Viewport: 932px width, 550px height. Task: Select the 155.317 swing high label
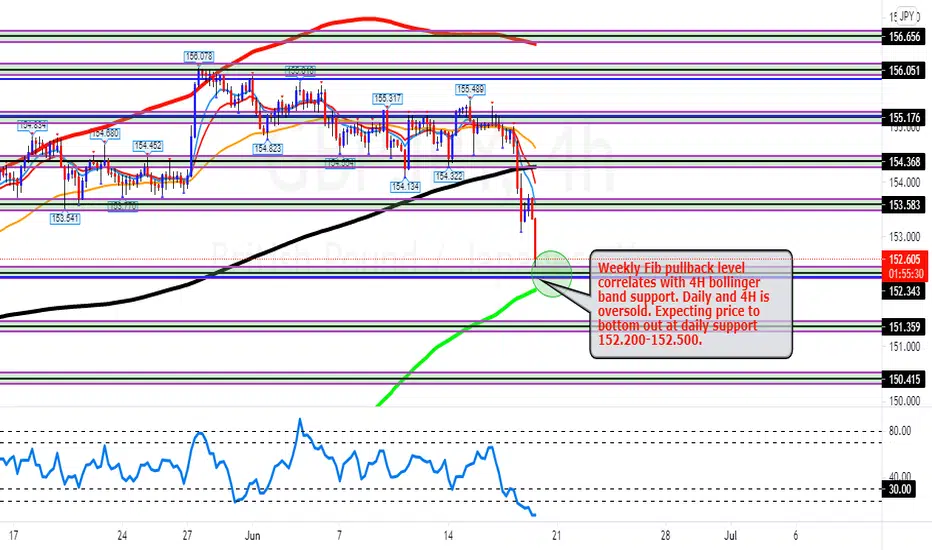(387, 98)
